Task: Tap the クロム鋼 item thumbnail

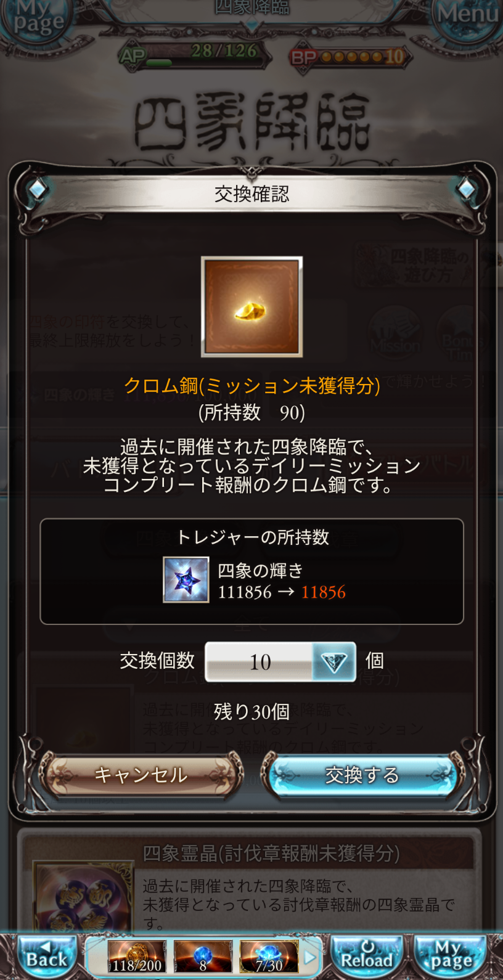Action: (251, 306)
